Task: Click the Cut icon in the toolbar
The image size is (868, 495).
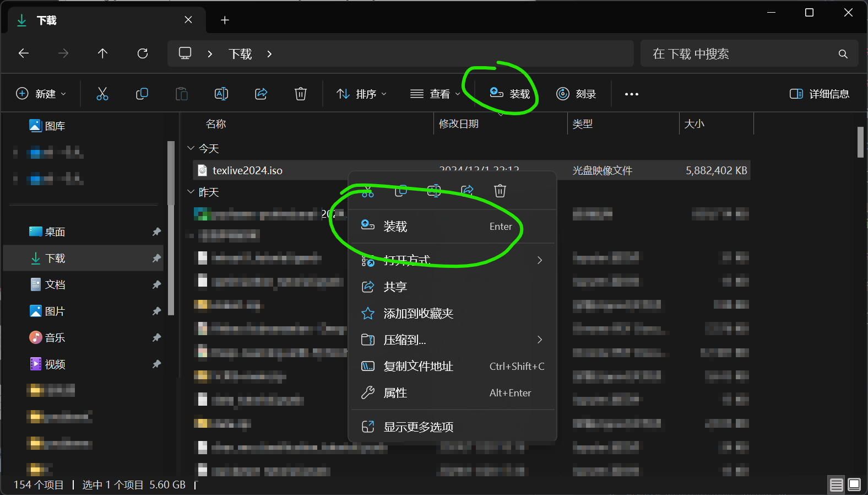Action: (102, 94)
